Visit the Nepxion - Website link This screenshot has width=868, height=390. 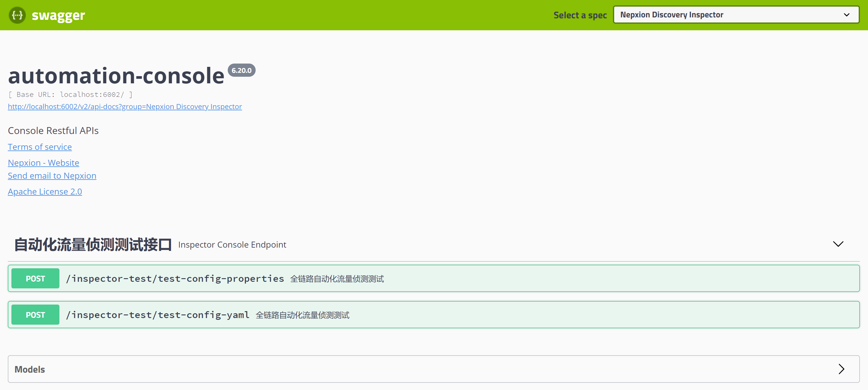pos(44,163)
